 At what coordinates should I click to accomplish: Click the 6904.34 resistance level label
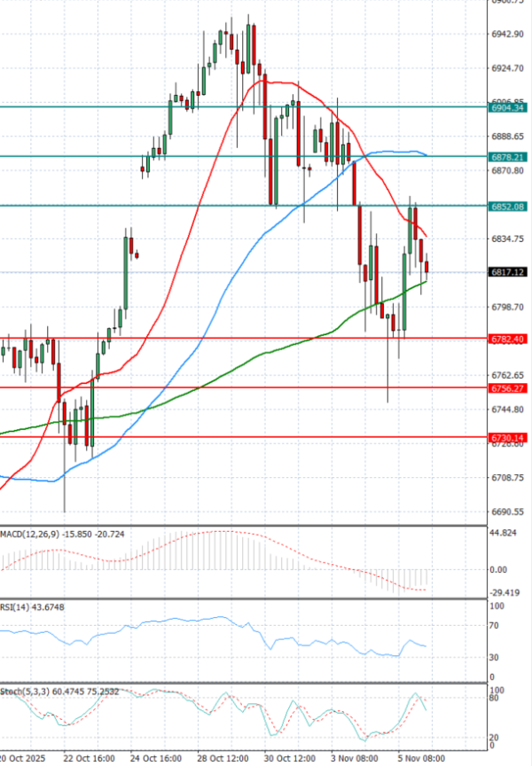pos(506,107)
